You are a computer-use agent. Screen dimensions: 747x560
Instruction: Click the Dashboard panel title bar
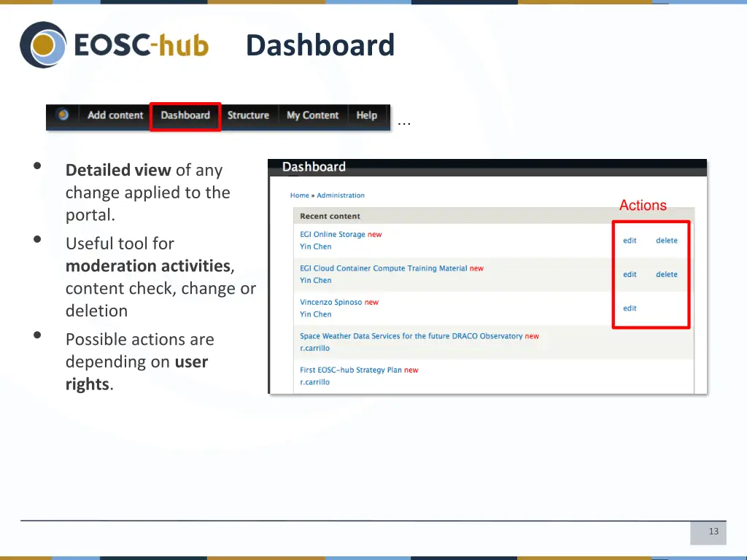pyautogui.click(x=487, y=167)
